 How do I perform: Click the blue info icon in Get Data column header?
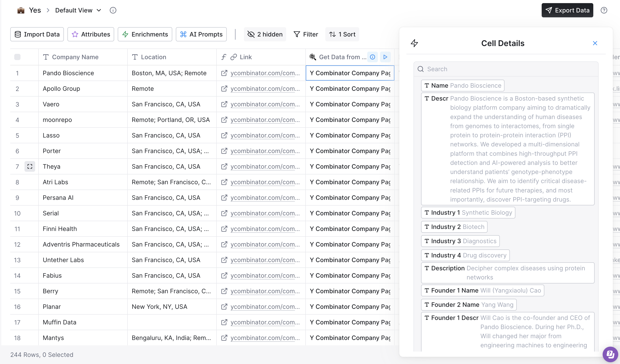tap(373, 57)
